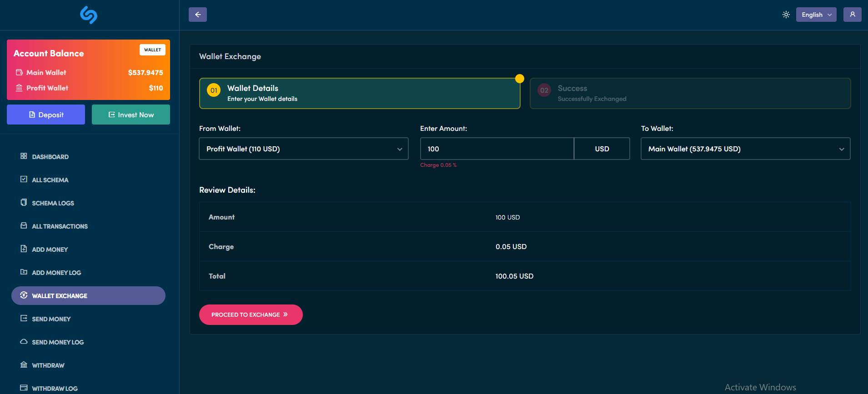Open All Transactions in sidebar

pos(60,226)
